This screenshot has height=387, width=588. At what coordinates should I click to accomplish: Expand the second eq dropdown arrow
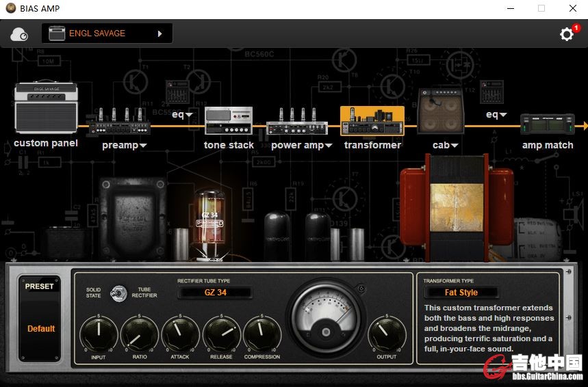click(x=503, y=115)
